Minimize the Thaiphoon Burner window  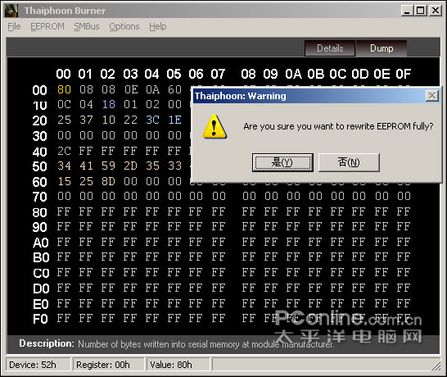tap(407, 11)
